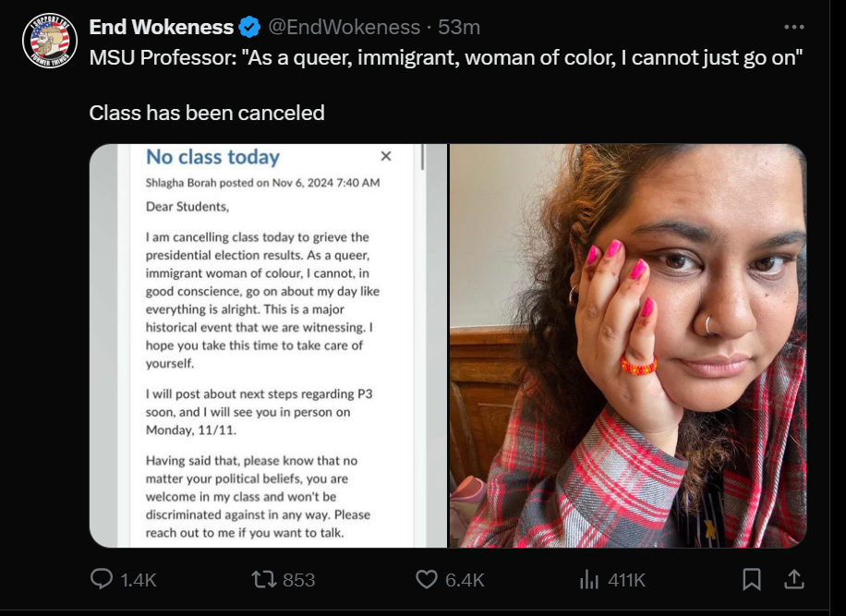Open the End Wokeness profile avatar

pyautogui.click(x=50, y=40)
